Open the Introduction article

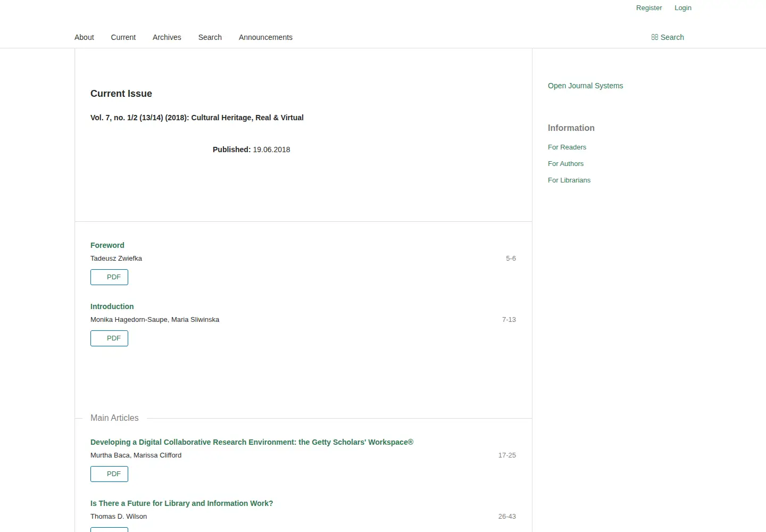pos(112,306)
